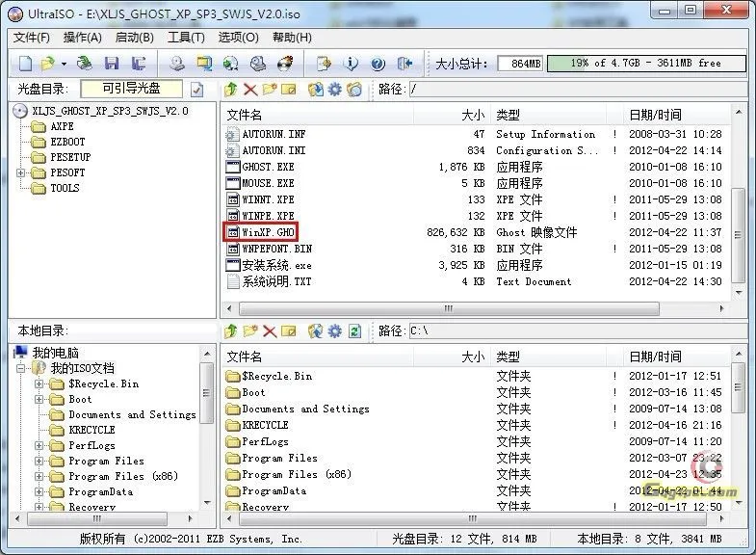The width and height of the screenshot is (756, 555).
Task: Click the information (i) toolbar icon
Action: click(x=351, y=64)
